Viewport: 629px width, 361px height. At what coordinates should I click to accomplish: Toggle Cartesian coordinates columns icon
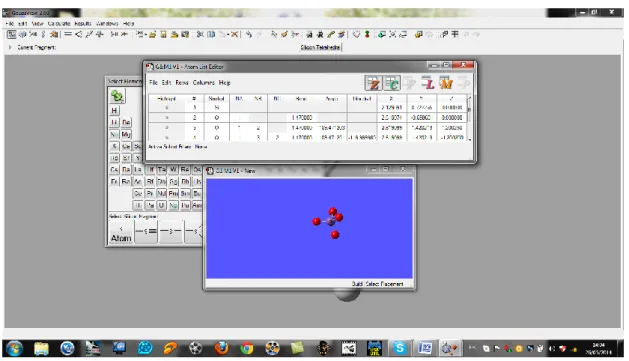coord(392,83)
